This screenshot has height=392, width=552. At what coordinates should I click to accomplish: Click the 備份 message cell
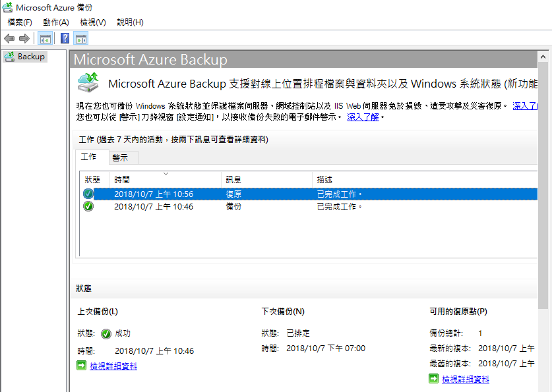233,207
